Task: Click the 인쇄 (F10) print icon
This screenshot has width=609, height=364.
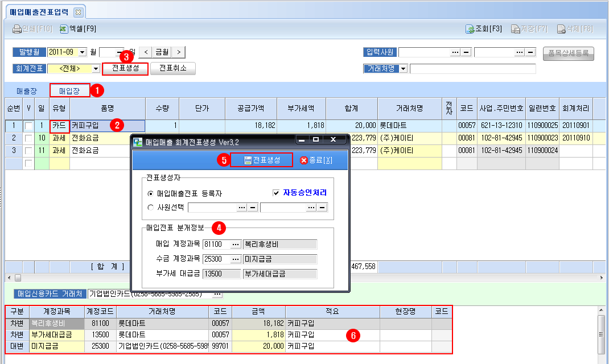Action: 17,28
